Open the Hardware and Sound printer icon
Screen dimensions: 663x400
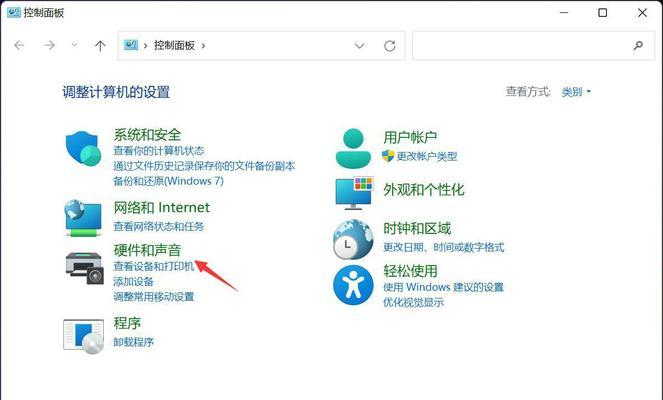pyautogui.click(x=85, y=268)
